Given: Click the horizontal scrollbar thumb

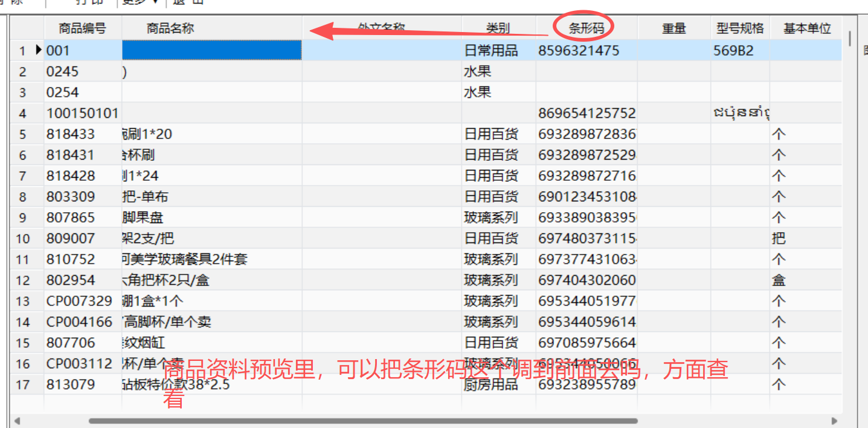Looking at the screenshot, I should (x=363, y=421).
